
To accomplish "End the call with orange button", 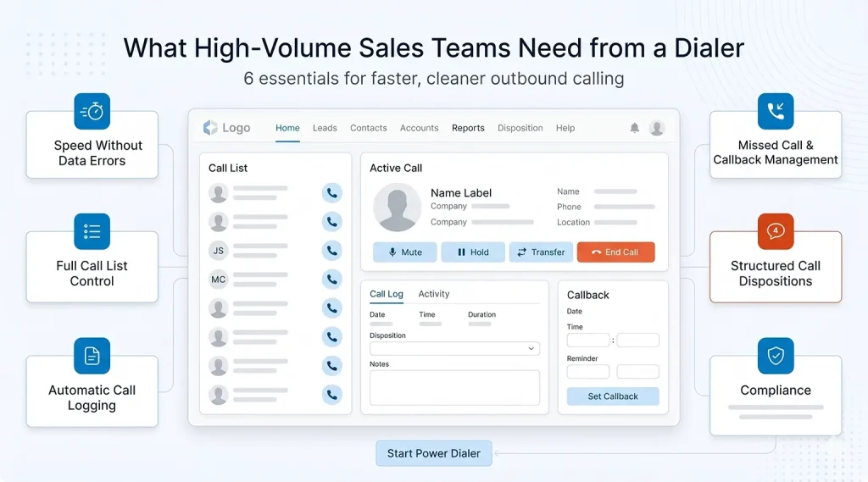I will click(615, 252).
